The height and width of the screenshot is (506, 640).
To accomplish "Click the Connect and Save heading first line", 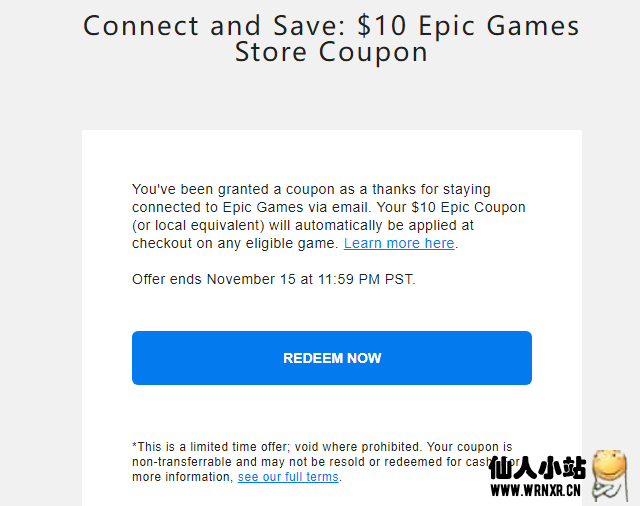I will pyautogui.click(x=331, y=25).
